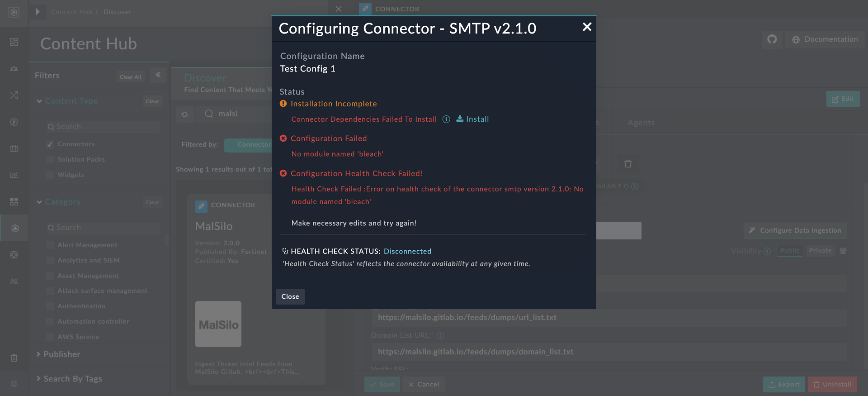Select the Test Config 1 configuration name
This screenshot has height=396, width=868.
coord(307,69)
